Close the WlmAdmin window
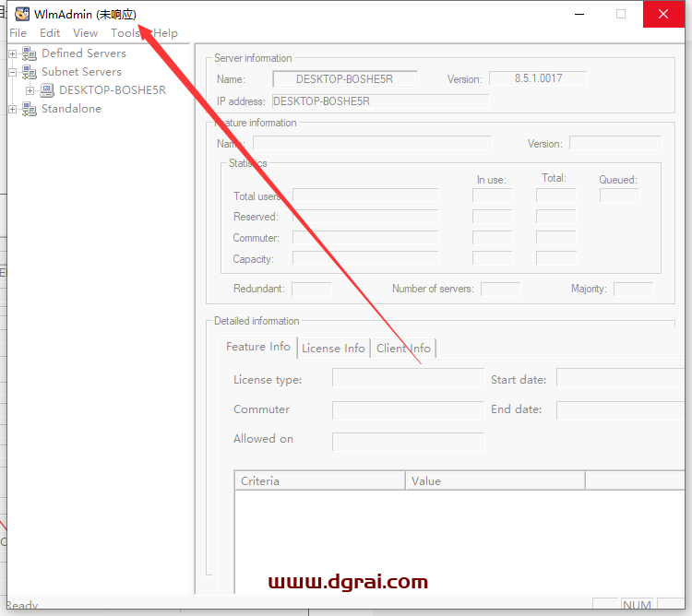692x616 pixels. (663, 14)
